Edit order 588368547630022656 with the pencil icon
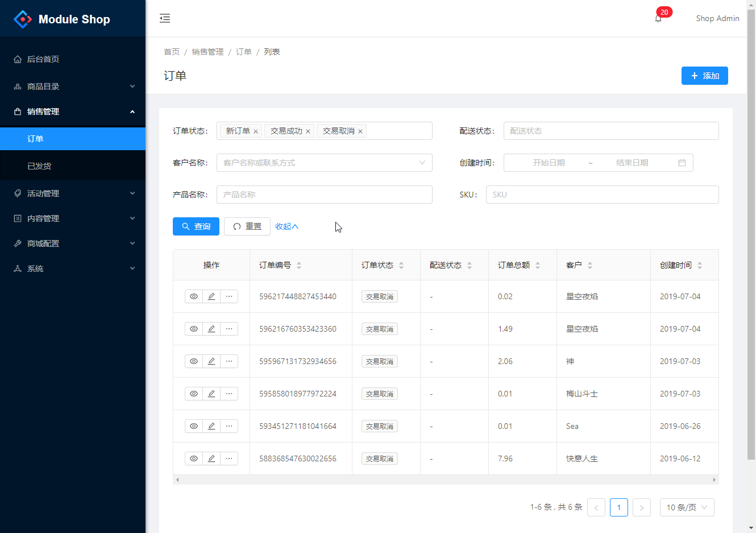The width and height of the screenshot is (756, 533). coord(211,458)
